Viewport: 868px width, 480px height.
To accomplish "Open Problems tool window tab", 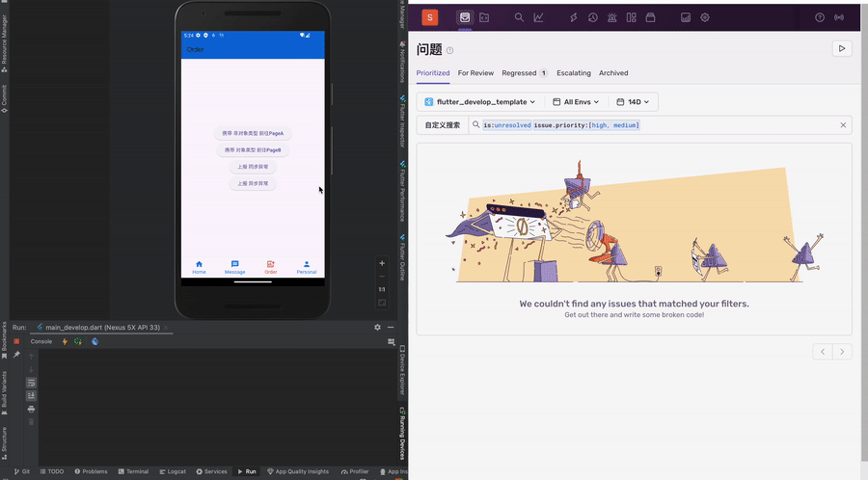I will (x=91, y=471).
